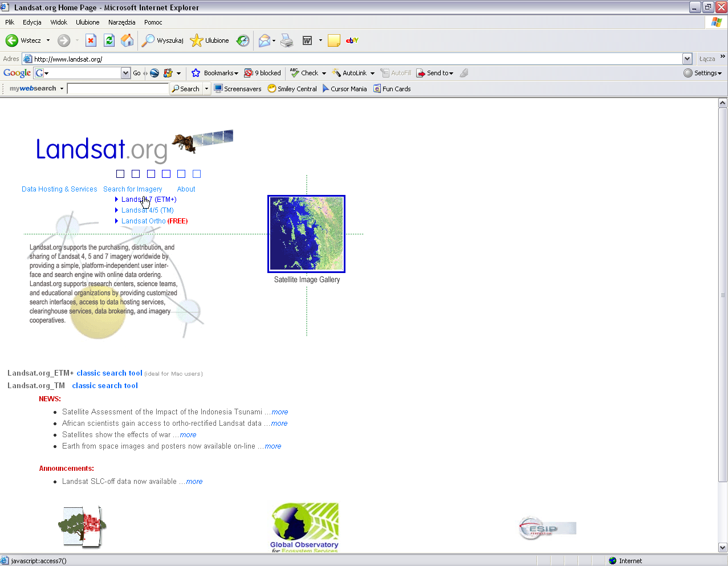Open the Edycja menu
728x566 pixels.
32,22
